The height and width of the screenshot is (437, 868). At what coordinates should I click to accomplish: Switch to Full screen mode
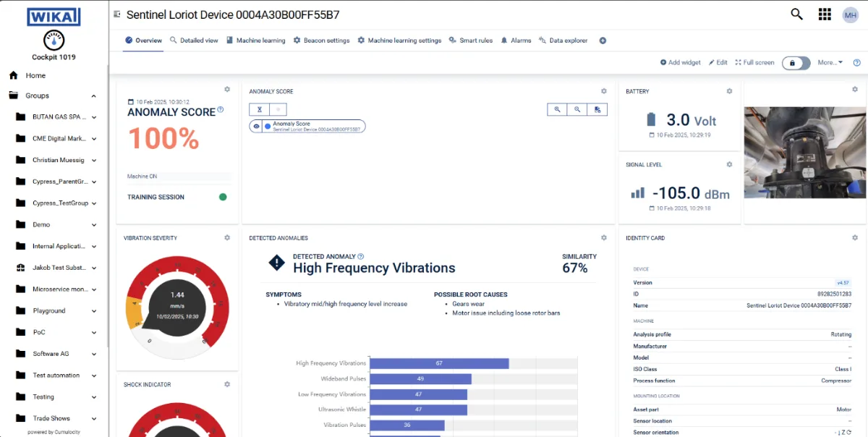tap(755, 63)
